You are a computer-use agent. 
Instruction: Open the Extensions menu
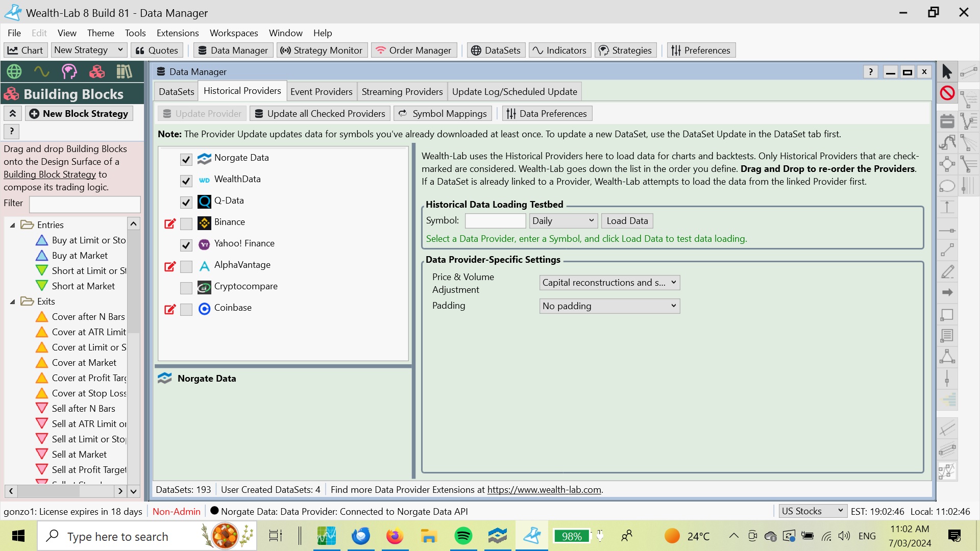[178, 33]
